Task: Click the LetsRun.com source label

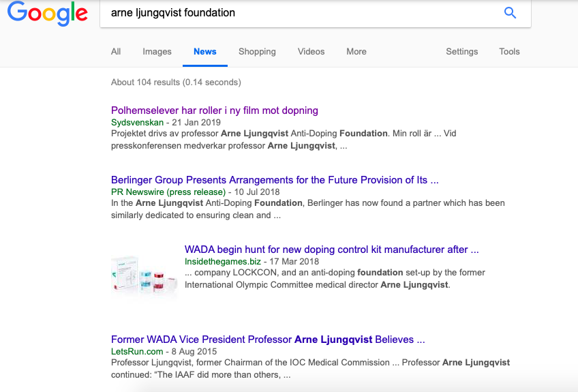Action: click(x=137, y=352)
